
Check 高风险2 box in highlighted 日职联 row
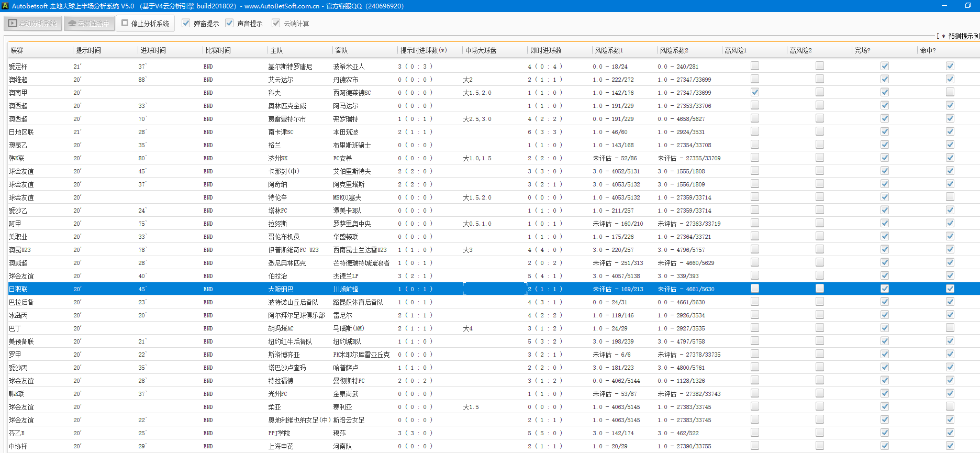tap(819, 289)
